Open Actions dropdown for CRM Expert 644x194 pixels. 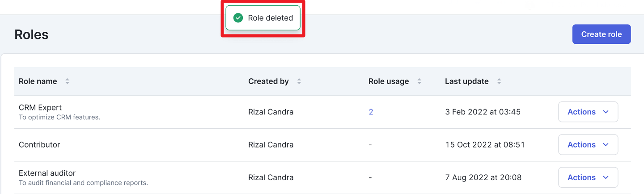click(588, 112)
